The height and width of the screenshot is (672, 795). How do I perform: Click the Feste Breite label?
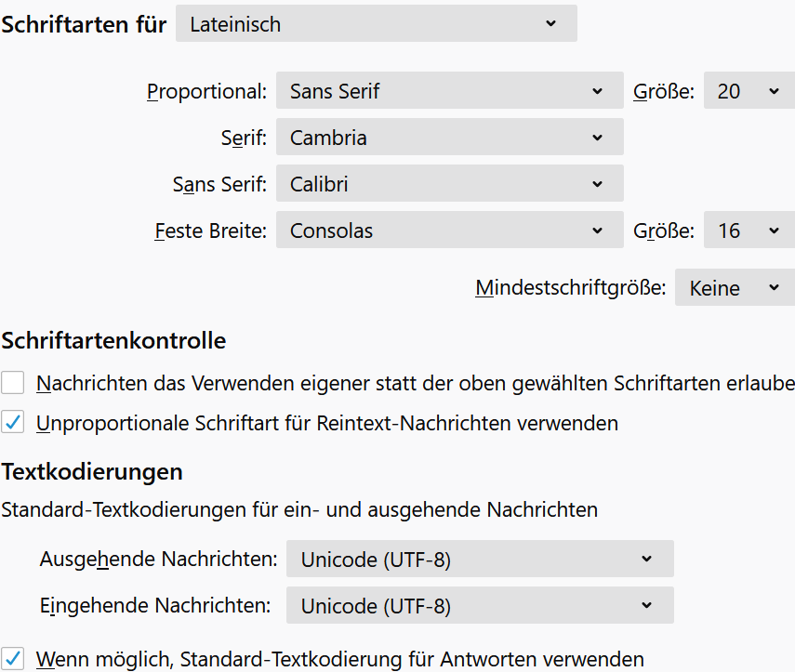(210, 231)
